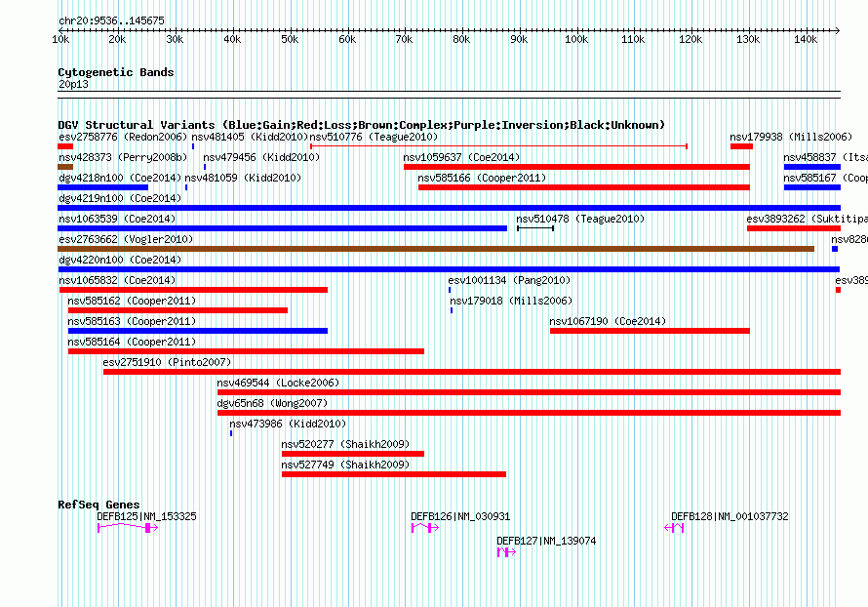
Task: Select the red nsv585164 (Cooper2011) bar
Action: 246,351
